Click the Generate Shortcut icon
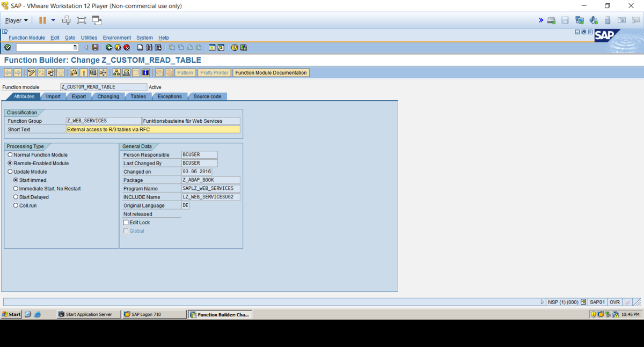This screenshot has height=347, width=644. pyautogui.click(x=221, y=48)
